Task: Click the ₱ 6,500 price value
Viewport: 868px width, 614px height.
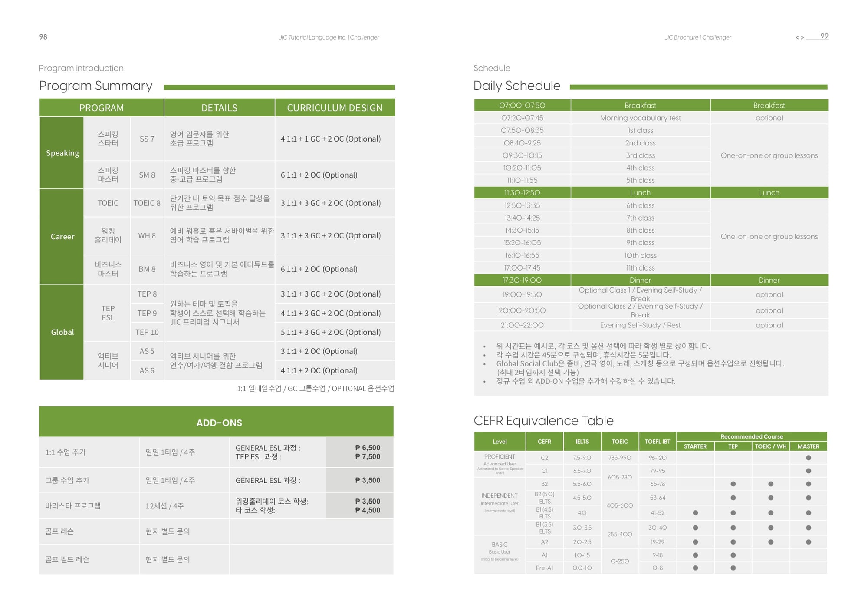Action: click(367, 448)
